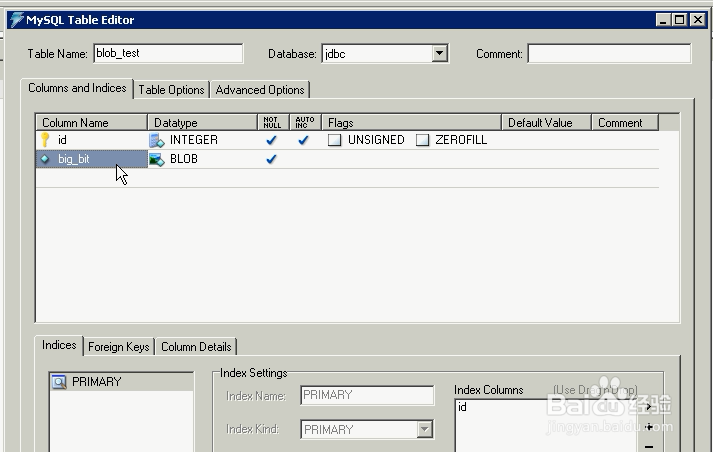Viewport: 713px width, 452px height.
Task: Add index column with plus button
Action: pyautogui.click(x=649, y=427)
